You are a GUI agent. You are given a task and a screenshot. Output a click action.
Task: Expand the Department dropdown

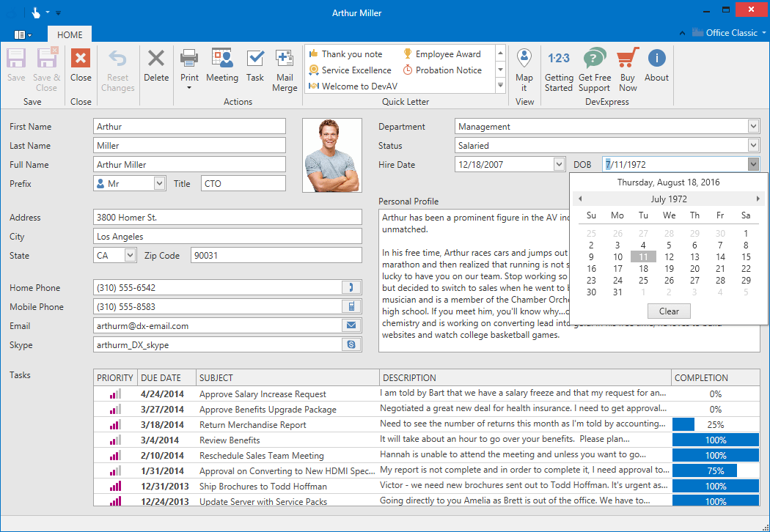click(x=753, y=127)
